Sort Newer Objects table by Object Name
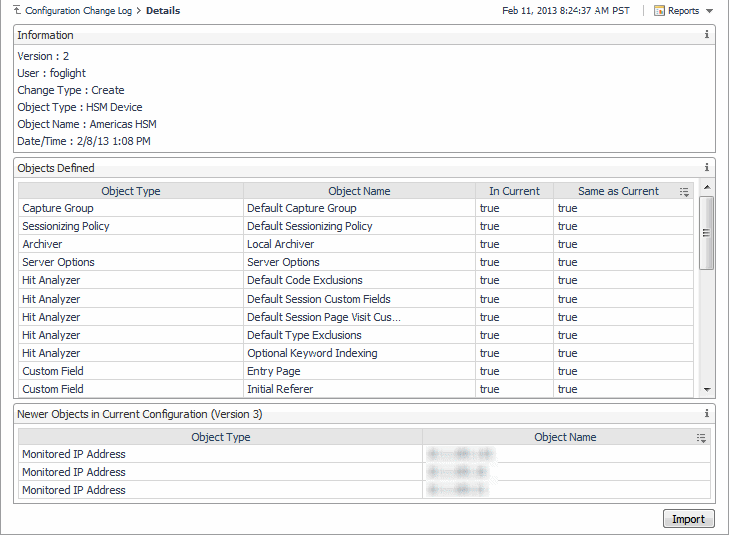The width and height of the screenshot is (729, 535). (x=565, y=437)
